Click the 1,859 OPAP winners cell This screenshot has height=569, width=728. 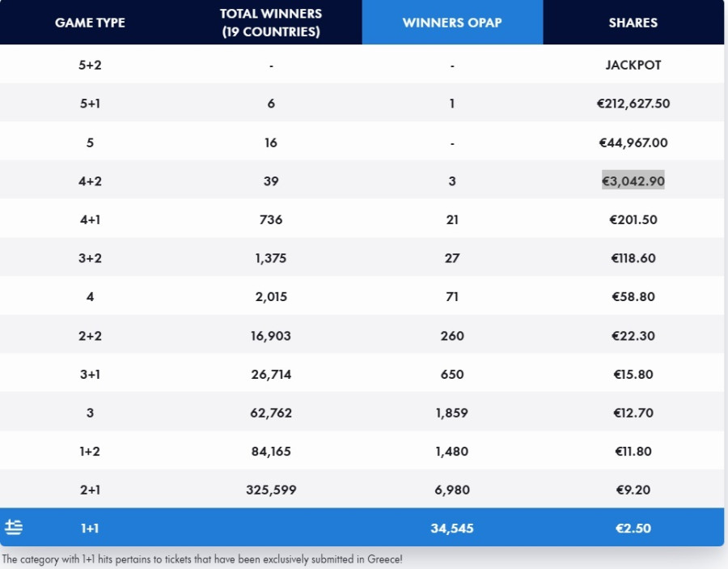point(452,413)
